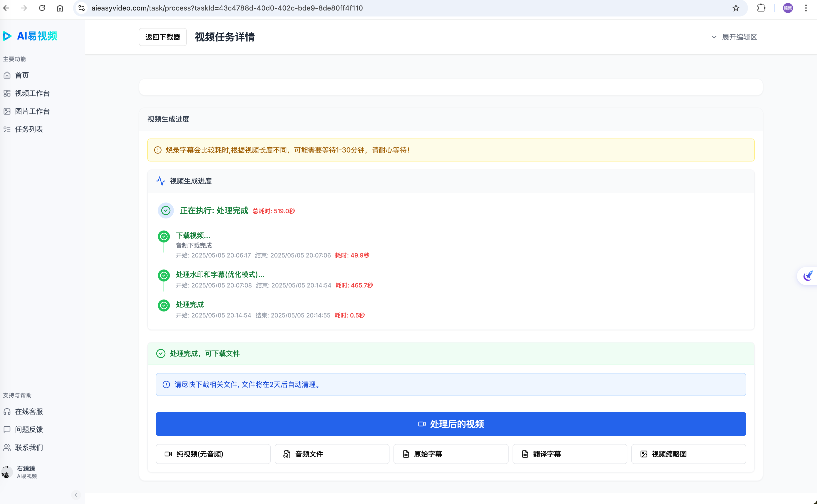
Task: Bookmark this page with the star icon
Action: pyautogui.click(x=736, y=8)
